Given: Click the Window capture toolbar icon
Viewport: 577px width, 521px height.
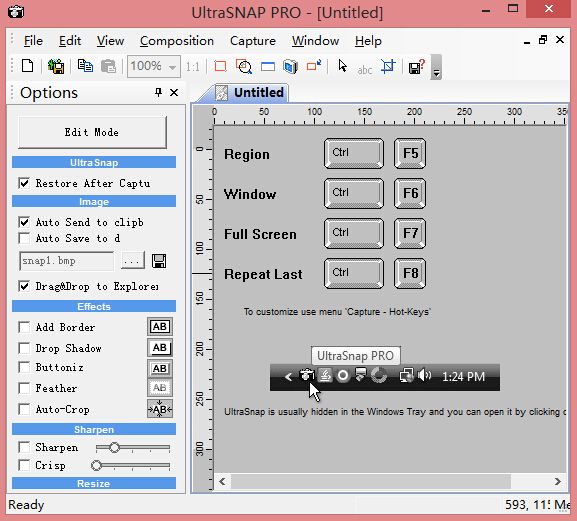Looking at the screenshot, I should pyautogui.click(x=268, y=67).
